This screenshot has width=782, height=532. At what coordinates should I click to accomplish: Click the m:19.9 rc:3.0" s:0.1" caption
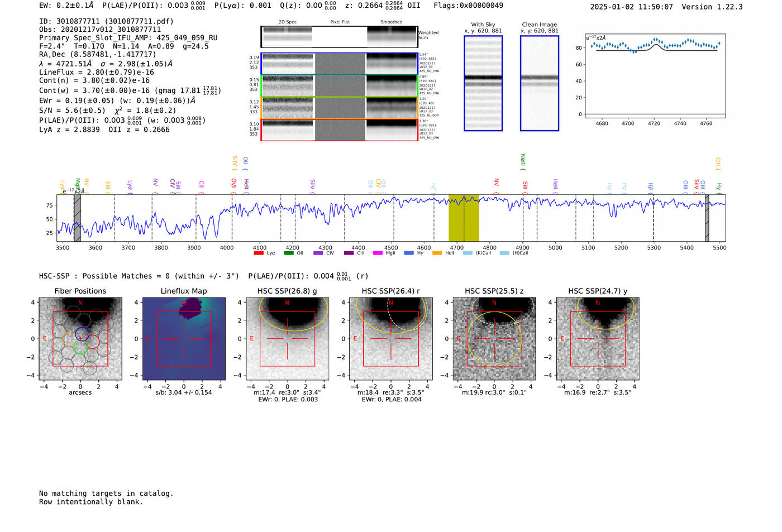click(x=494, y=392)
